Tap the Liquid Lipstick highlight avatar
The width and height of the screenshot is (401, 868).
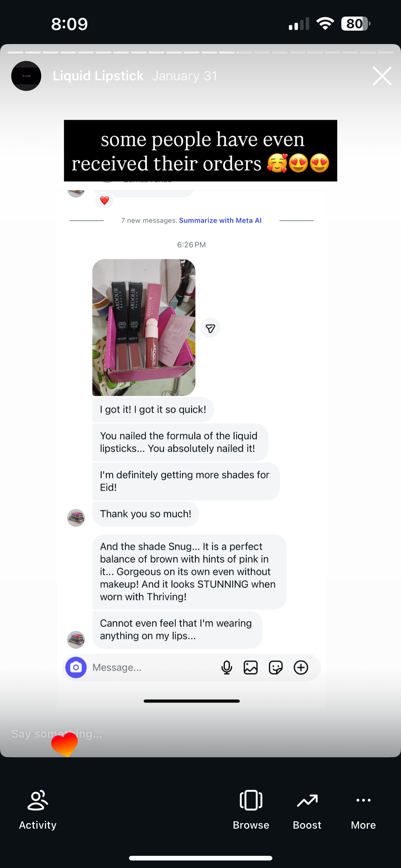(26, 76)
